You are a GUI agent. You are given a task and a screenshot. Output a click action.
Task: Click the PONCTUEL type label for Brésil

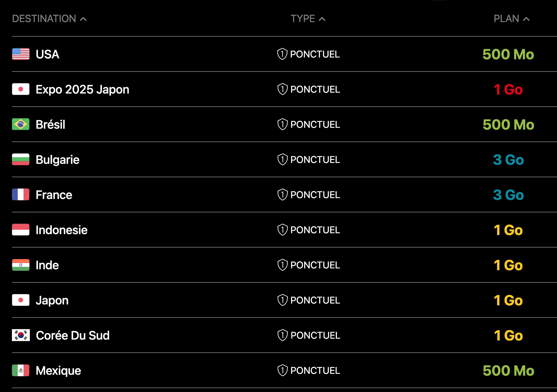315,125
